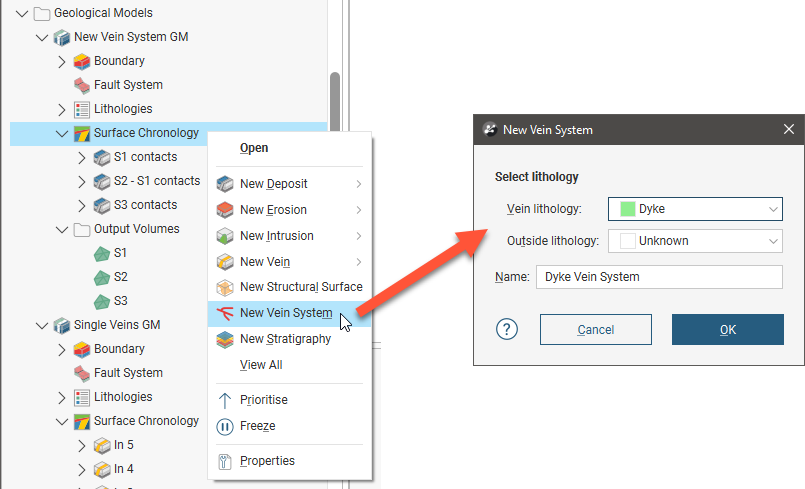Click the New Vein System GM model icon
Viewport: 805px width, 489px height.
click(62, 37)
